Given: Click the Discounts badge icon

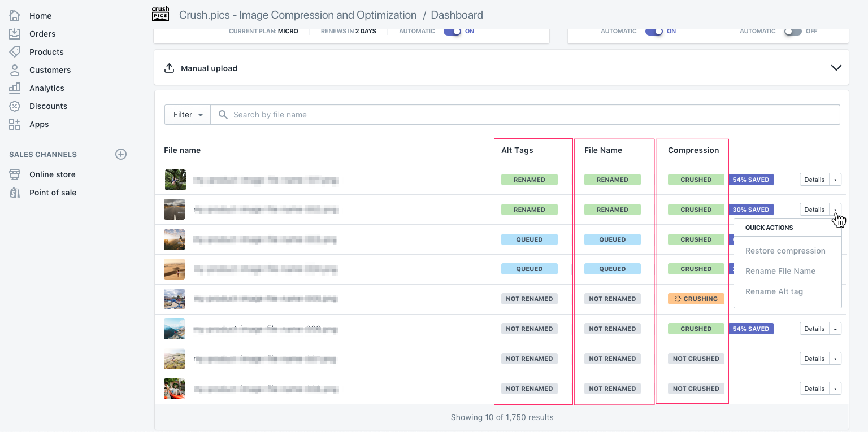Looking at the screenshot, I should tap(14, 106).
